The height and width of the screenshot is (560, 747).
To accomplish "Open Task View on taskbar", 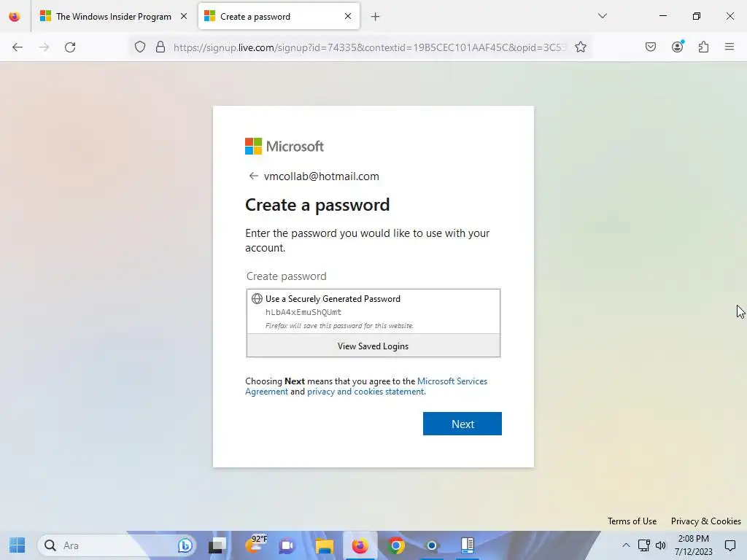I will tap(217, 545).
